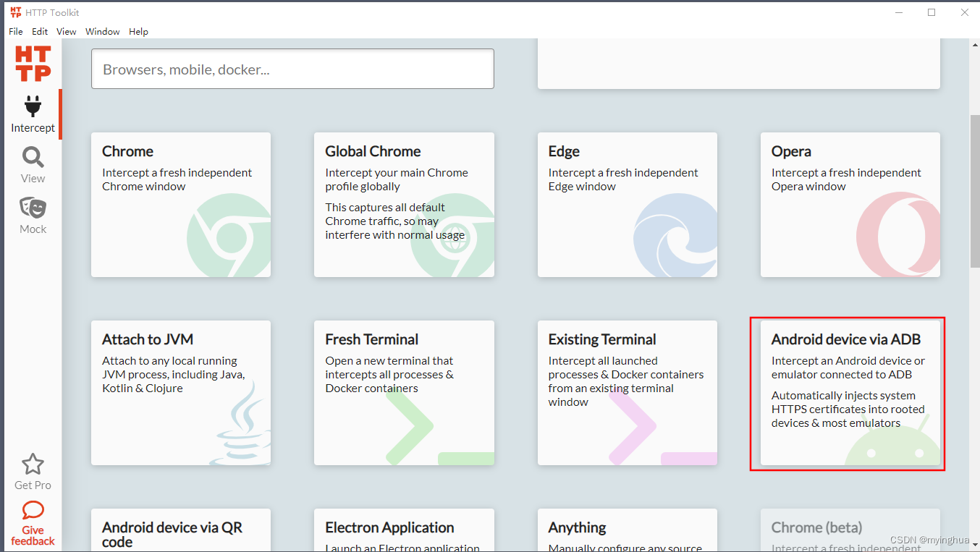The height and width of the screenshot is (552, 980).
Task: Click the Give feedback speech bubble
Action: [x=33, y=510]
